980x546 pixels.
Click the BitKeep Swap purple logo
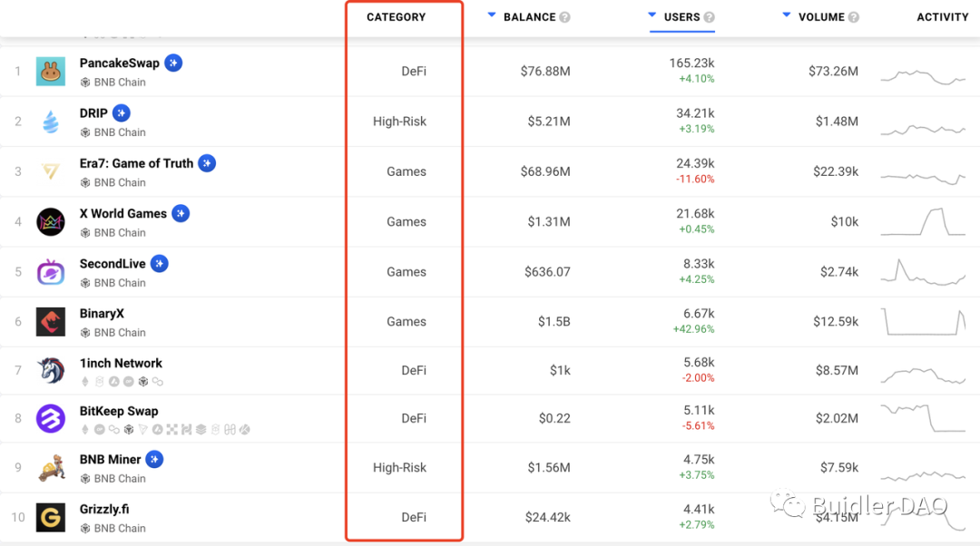click(51, 418)
